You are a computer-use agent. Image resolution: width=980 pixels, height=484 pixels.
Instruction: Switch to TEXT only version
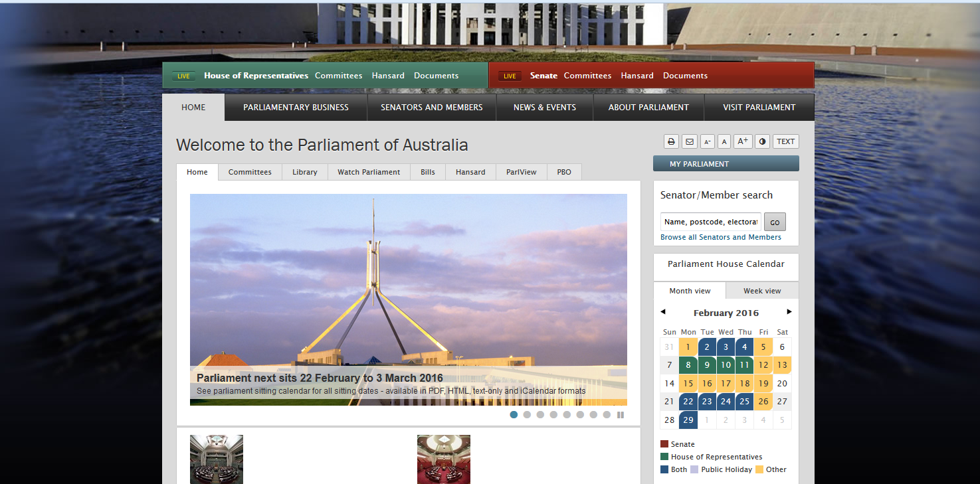tap(785, 141)
